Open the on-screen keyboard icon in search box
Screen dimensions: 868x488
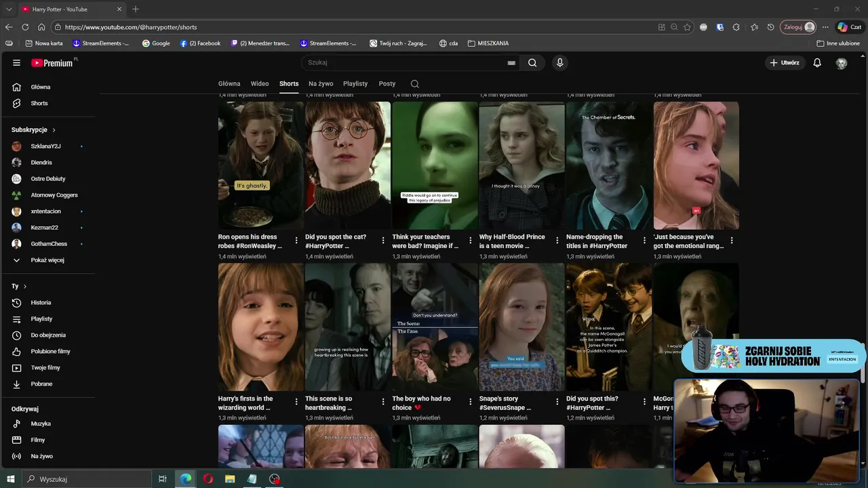point(511,63)
